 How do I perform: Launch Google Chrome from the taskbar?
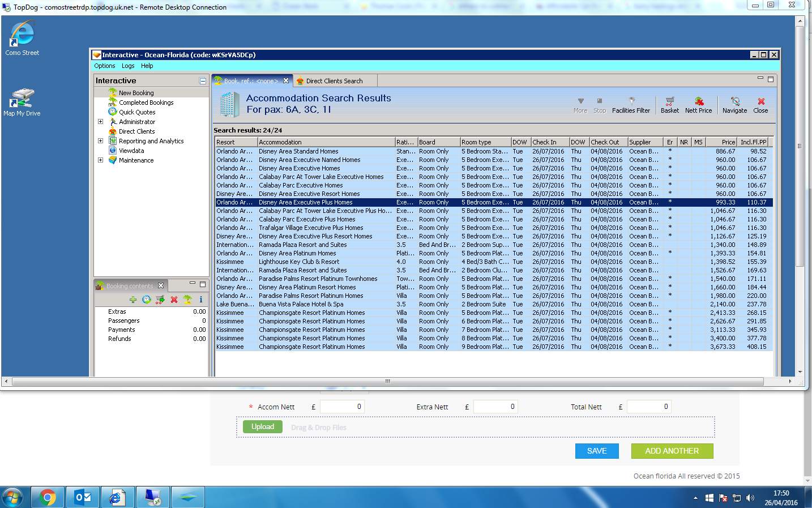click(48, 497)
